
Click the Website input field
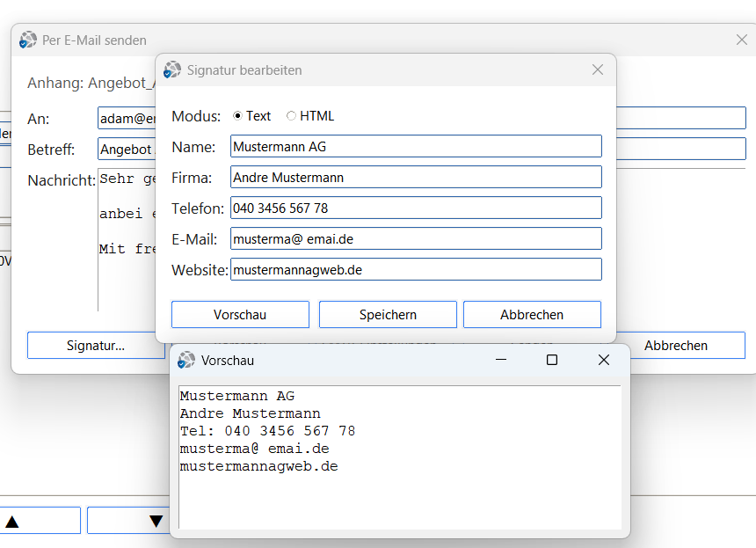click(416, 270)
